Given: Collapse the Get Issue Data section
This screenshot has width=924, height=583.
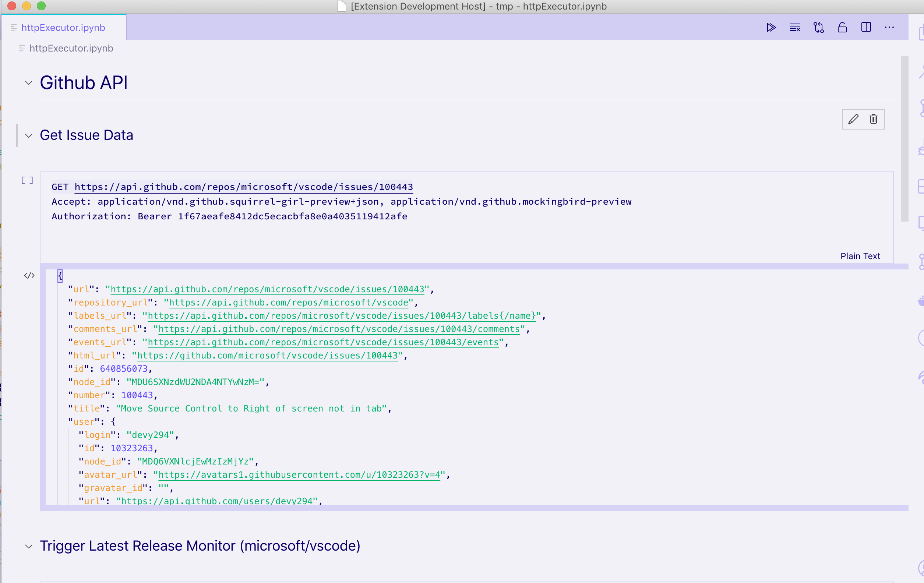Looking at the screenshot, I should [x=29, y=135].
